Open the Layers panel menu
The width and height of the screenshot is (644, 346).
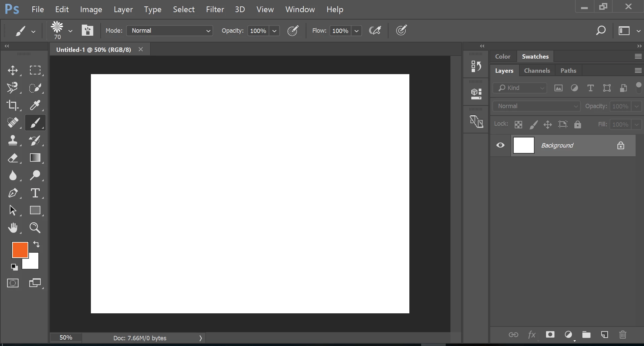(x=638, y=70)
